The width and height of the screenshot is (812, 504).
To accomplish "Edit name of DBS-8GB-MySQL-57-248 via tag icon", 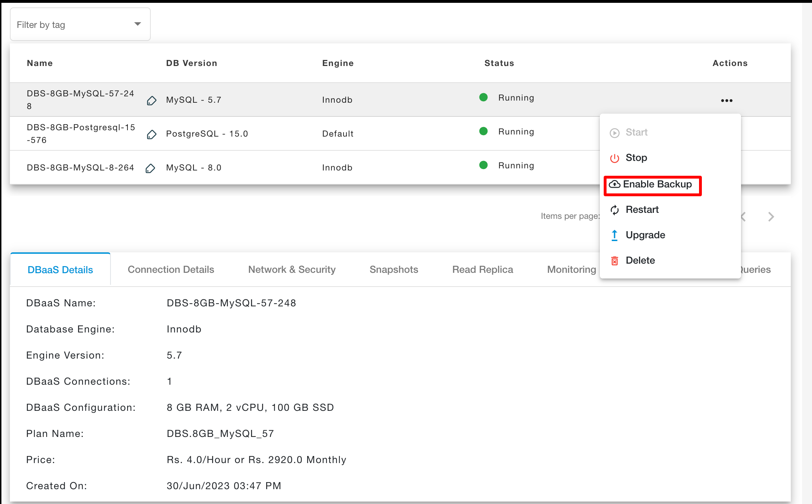I will (151, 101).
